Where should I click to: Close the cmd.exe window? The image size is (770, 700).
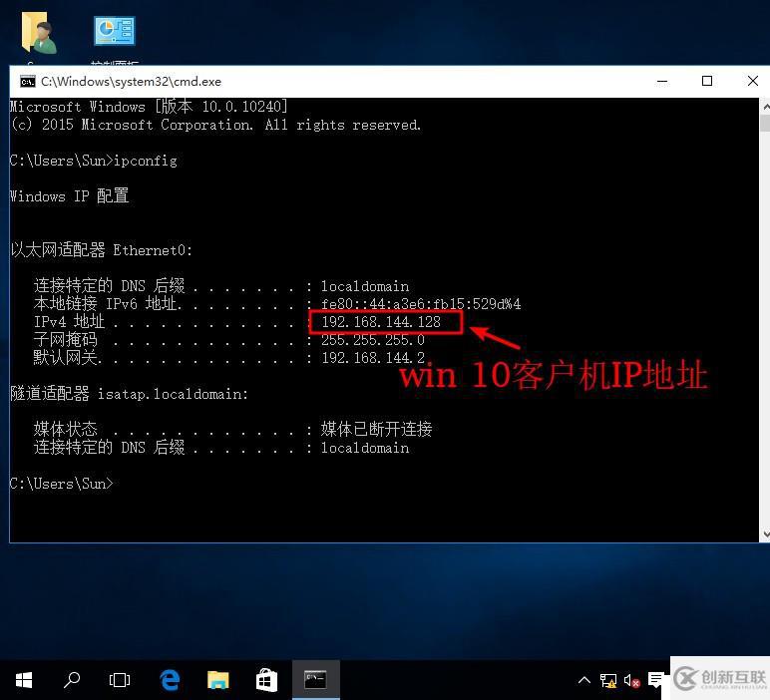coord(752,81)
